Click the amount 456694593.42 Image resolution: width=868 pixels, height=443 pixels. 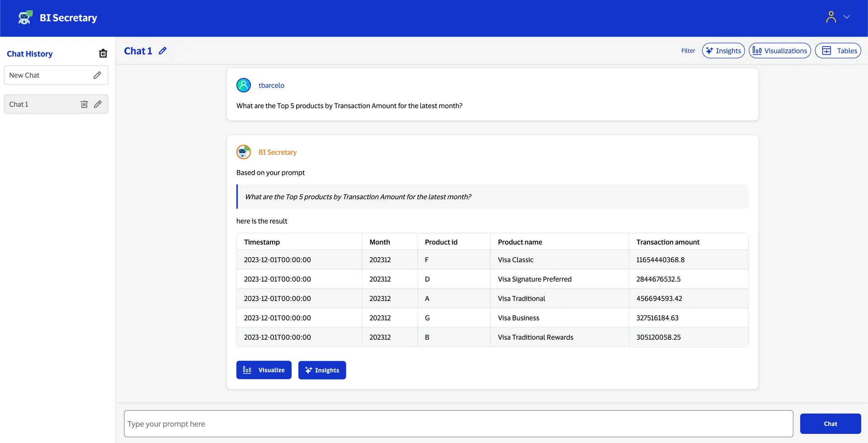tap(659, 299)
